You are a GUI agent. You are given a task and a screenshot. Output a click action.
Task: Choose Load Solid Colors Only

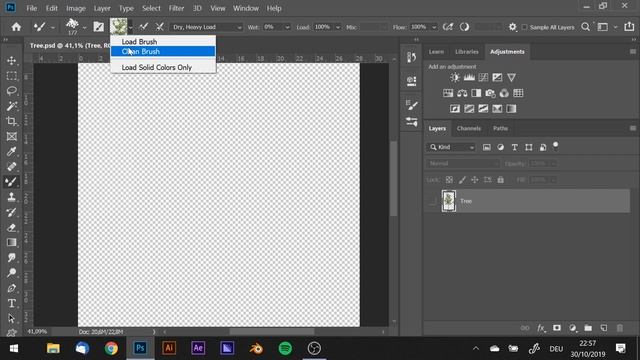point(163,67)
